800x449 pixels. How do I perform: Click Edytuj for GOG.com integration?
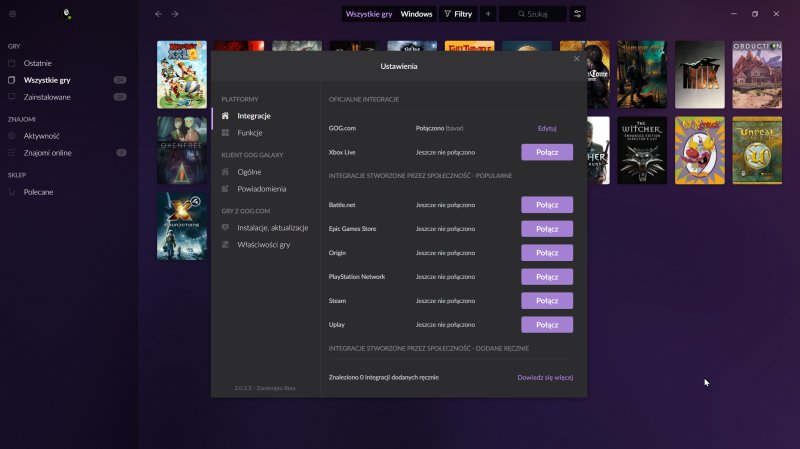547,129
